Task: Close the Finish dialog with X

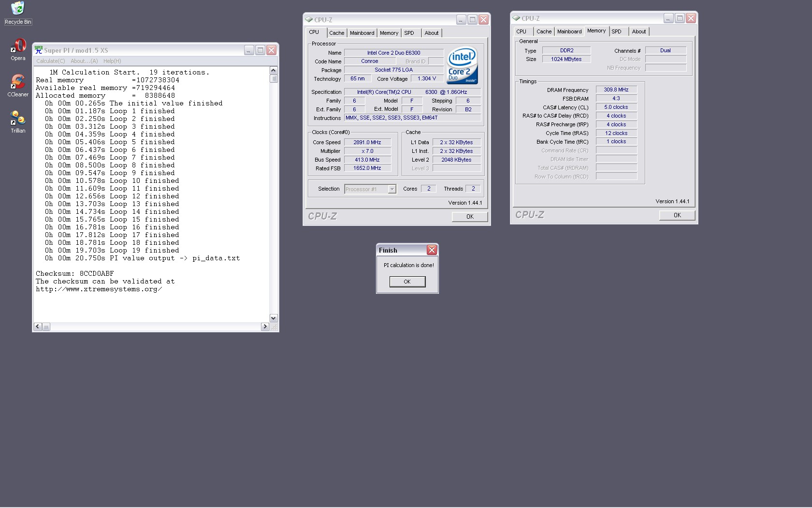Action: 432,250
